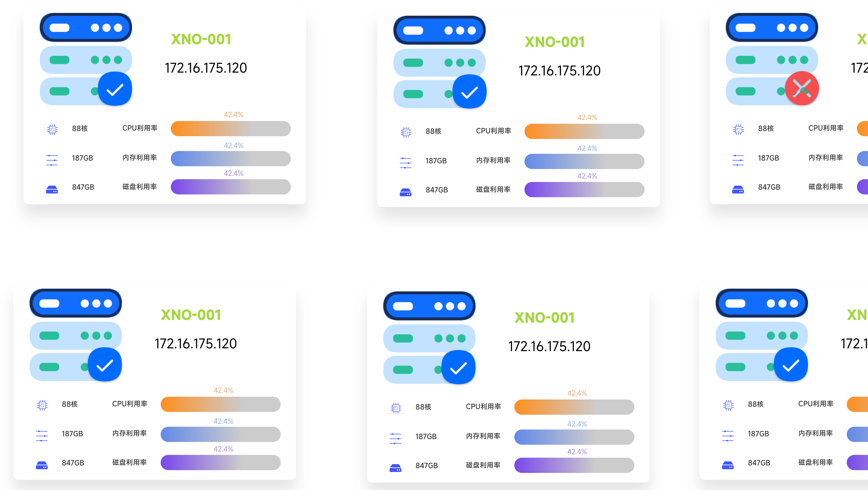
Task: Click the 847GB disk value in the failed server card
Action: click(769, 187)
